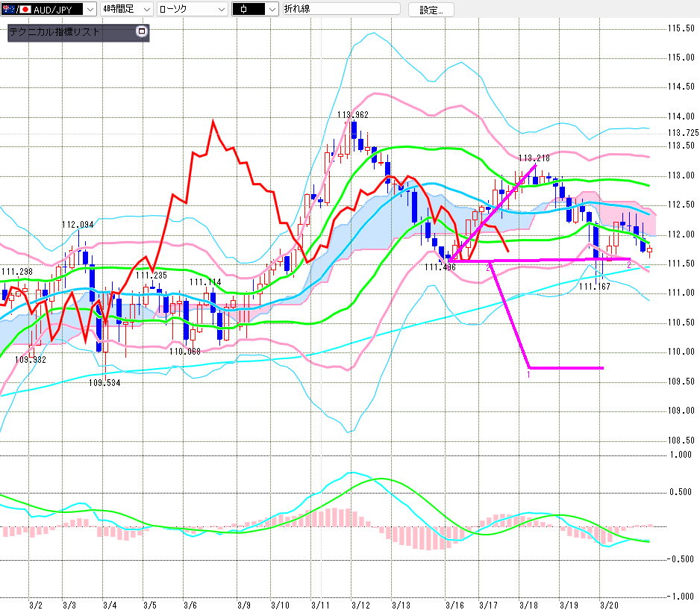The width and height of the screenshot is (700, 613).
Task: Click the magenta line's lower marker labeled 1
Action: [x=529, y=374]
